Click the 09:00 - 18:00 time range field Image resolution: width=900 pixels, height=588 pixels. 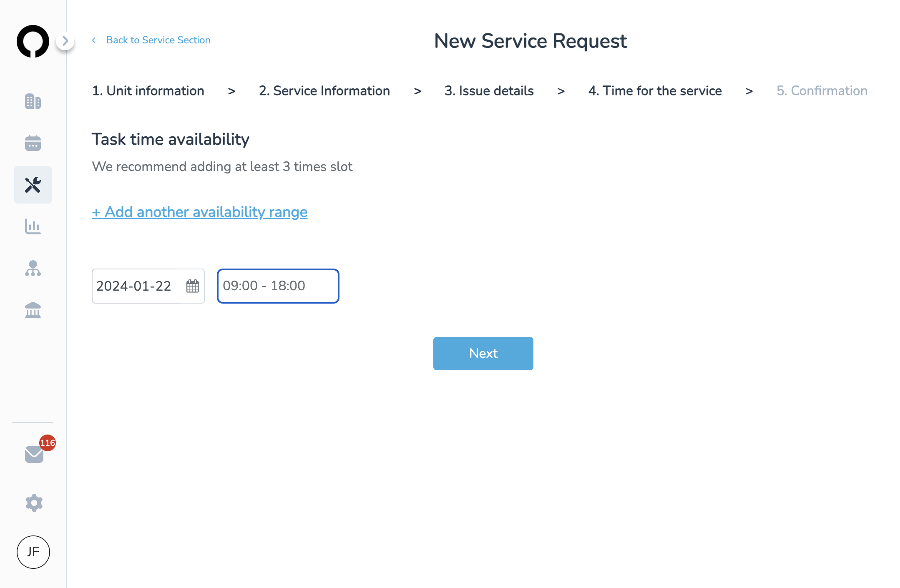tap(278, 286)
